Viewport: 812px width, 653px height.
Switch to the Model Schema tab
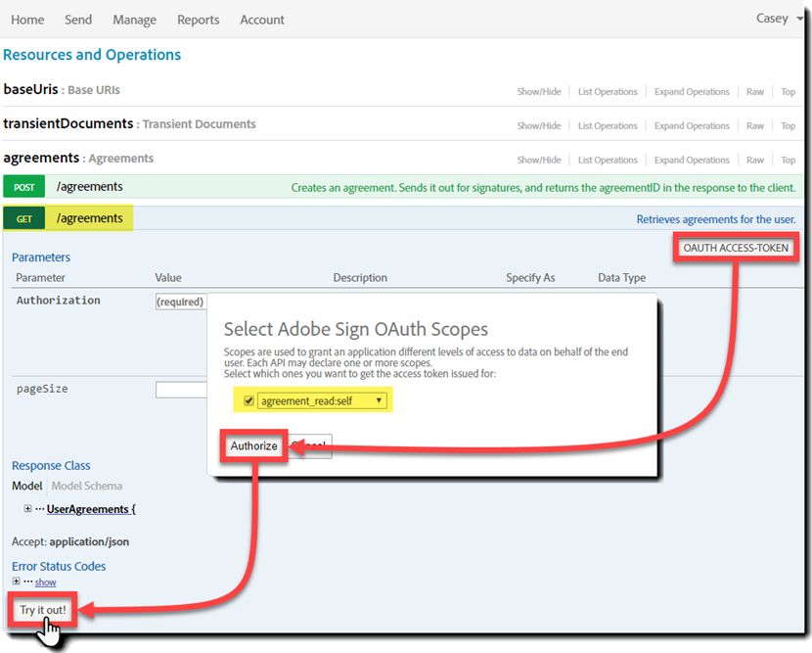[x=86, y=486]
